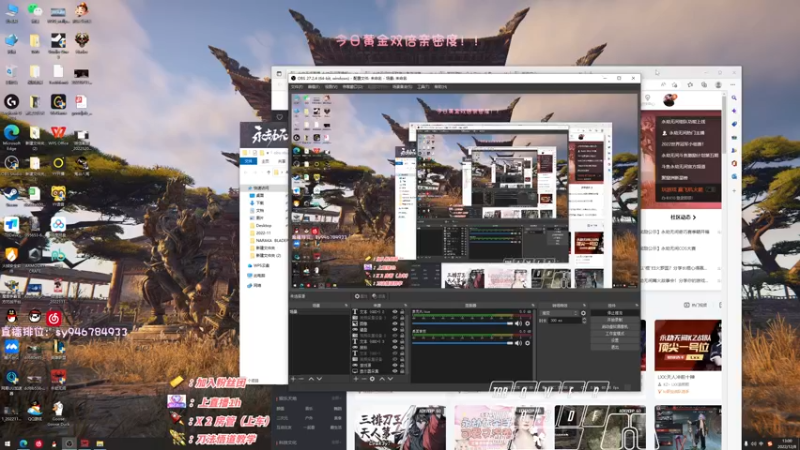Open the Goose Goose Duck game icon
800x450 pixels.
(x=58, y=410)
